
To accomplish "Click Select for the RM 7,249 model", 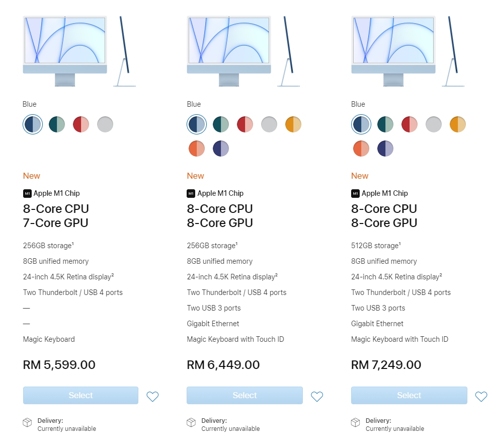I will 408,395.
